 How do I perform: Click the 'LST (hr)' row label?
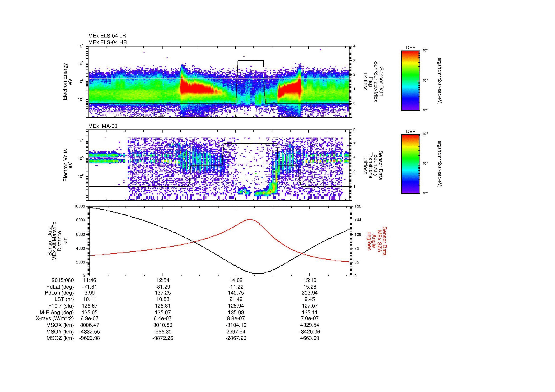pos(64,300)
